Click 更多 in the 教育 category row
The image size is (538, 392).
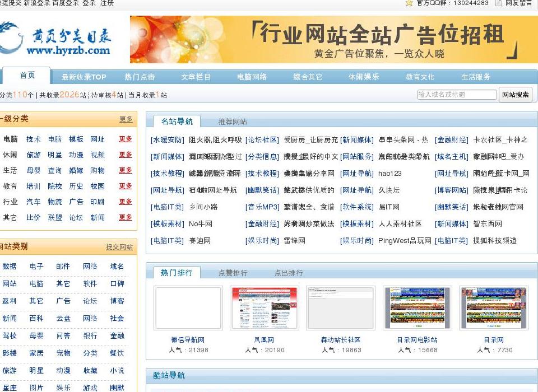126,186
